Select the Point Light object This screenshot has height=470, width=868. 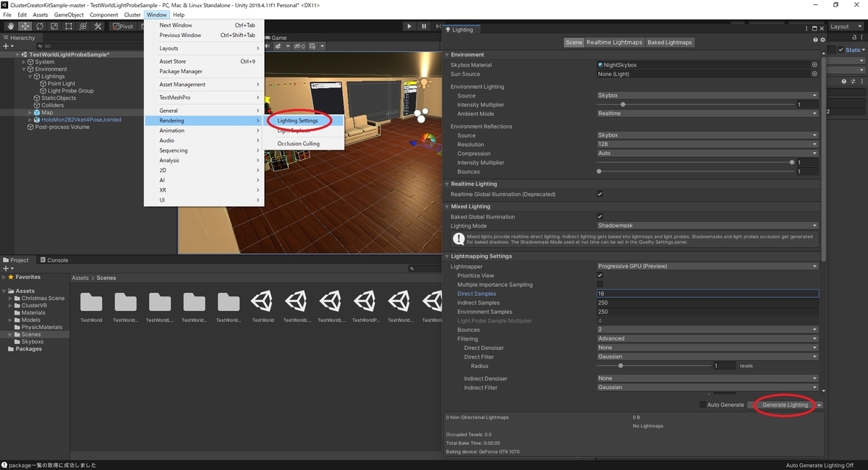pyautogui.click(x=61, y=84)
